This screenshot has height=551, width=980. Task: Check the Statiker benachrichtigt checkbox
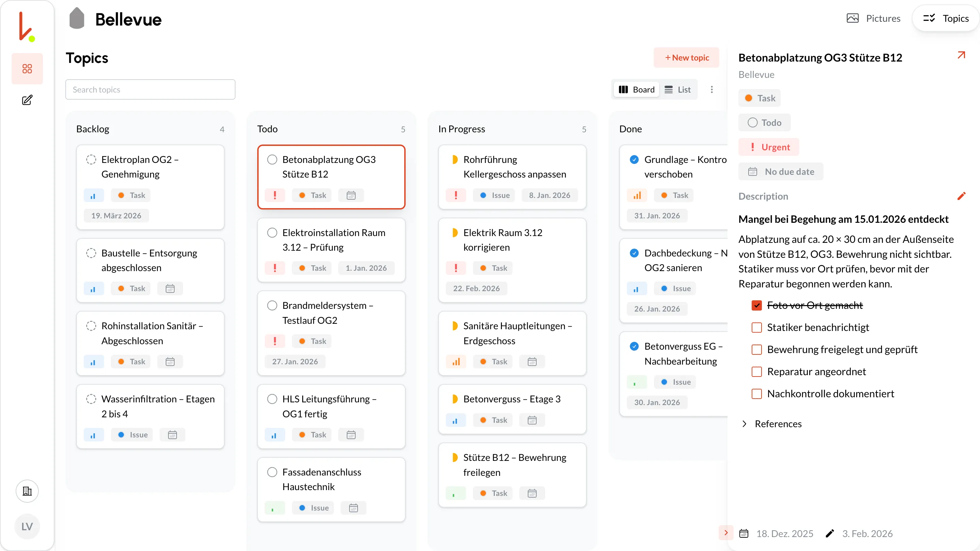757,328
